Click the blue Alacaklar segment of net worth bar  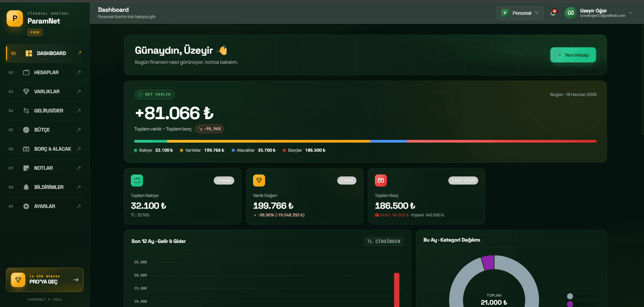388,141
